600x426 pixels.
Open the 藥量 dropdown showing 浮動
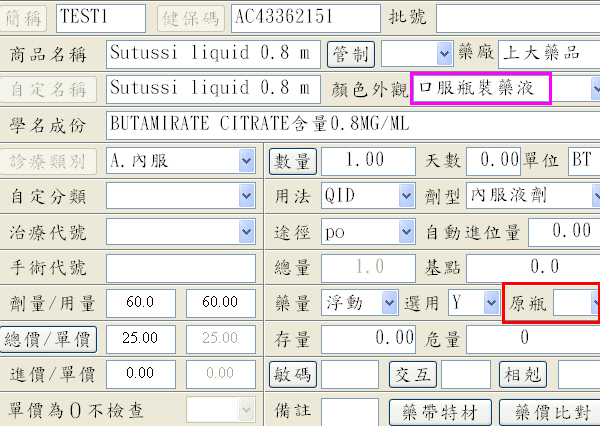pyautogui.click(x=389, y=303)
